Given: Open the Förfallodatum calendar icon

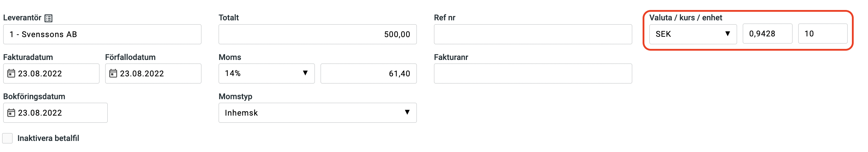Looking at the screenshot, I should [113, 73].
